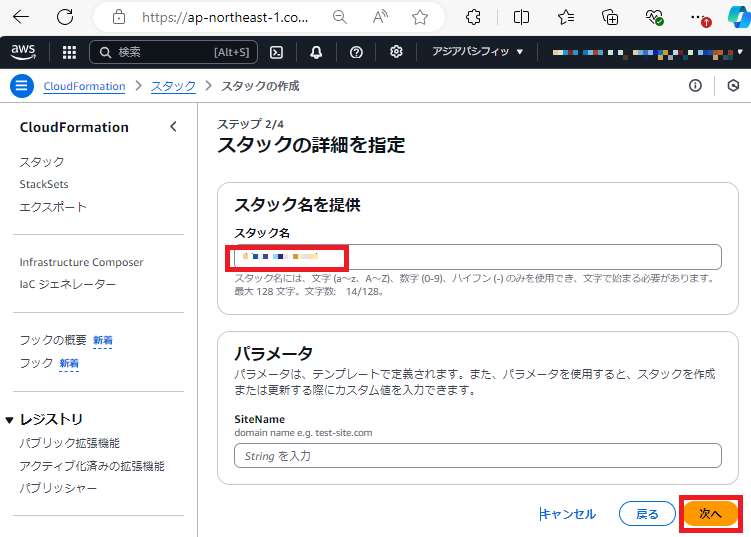This screenshot has width=751, height=537.
Task: Click the 戻る button
Action: point(647,514)
